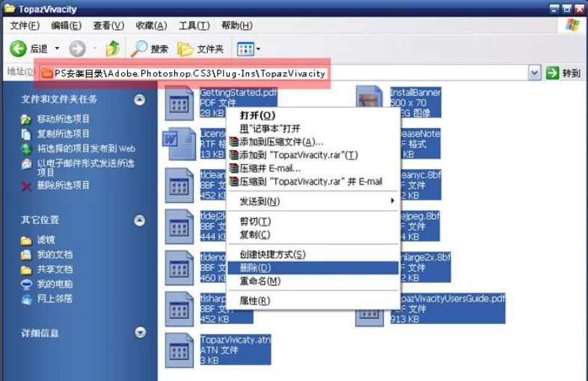Click the Back arrow icon
Image resolution: width=588 pixels, height=381 pixels.
[18, 49]
